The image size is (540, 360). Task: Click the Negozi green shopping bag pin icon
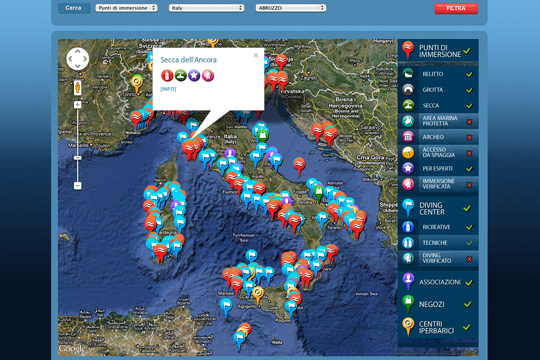pos(408,304)
